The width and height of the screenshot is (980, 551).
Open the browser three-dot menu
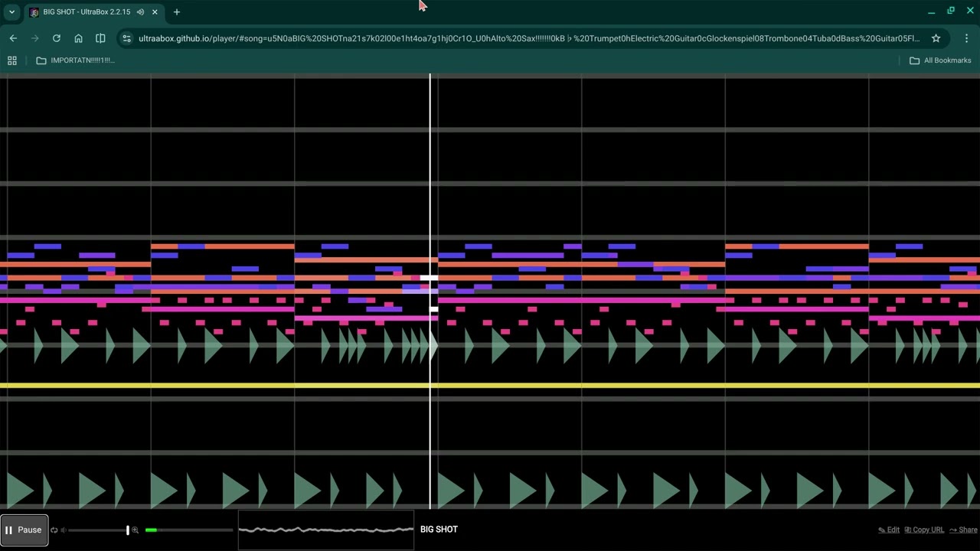966,38
